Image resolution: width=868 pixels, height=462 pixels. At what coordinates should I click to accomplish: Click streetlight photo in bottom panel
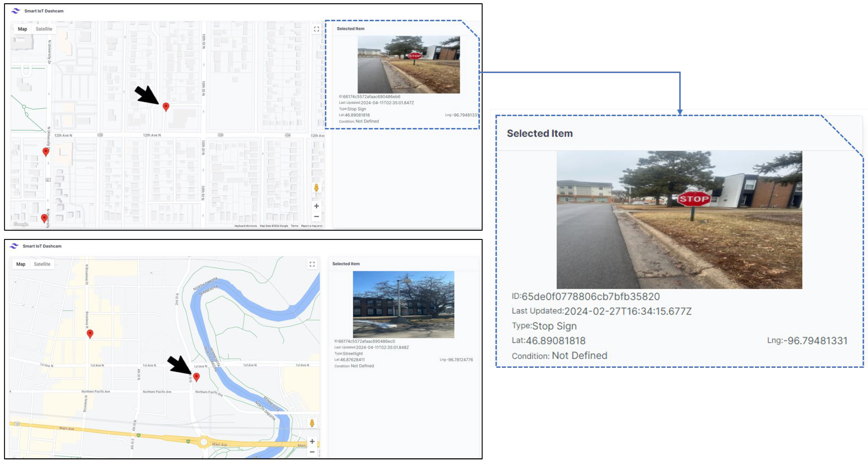click(403, 304)
